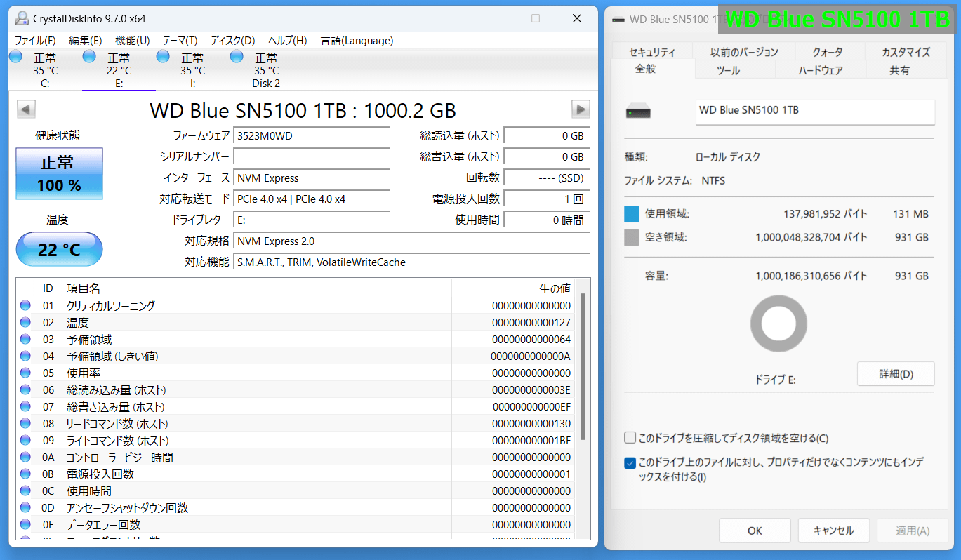The image size is (961, 560).
Task: Click the 正常 100% health status button
Action: [x=59, y=173]
